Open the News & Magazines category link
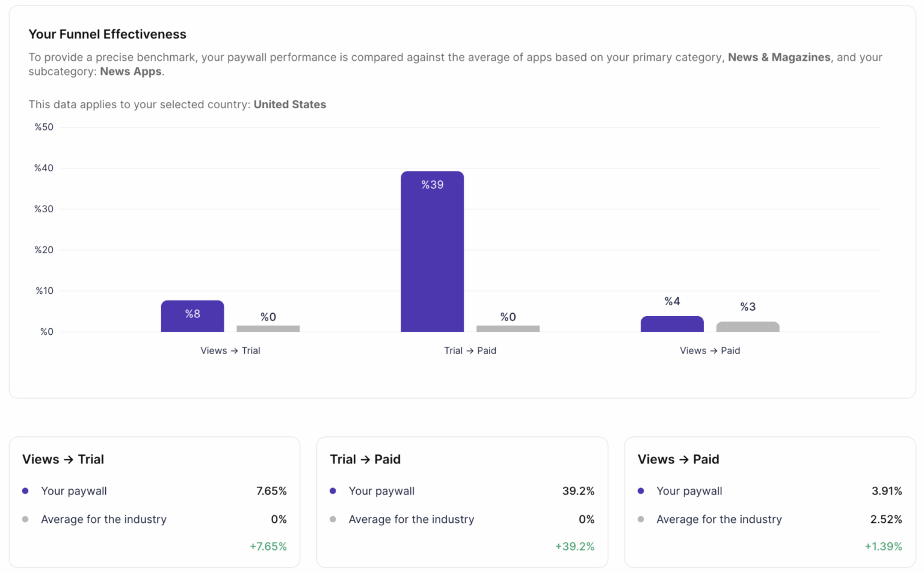 click(x=778, y=57)
